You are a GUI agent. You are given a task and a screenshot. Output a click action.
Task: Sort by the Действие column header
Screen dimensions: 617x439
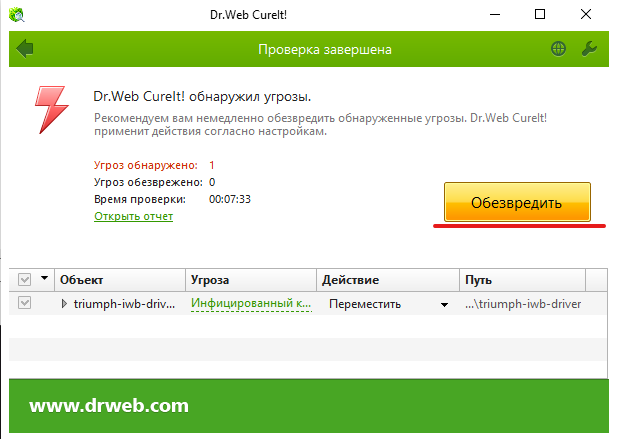point(388,280)
